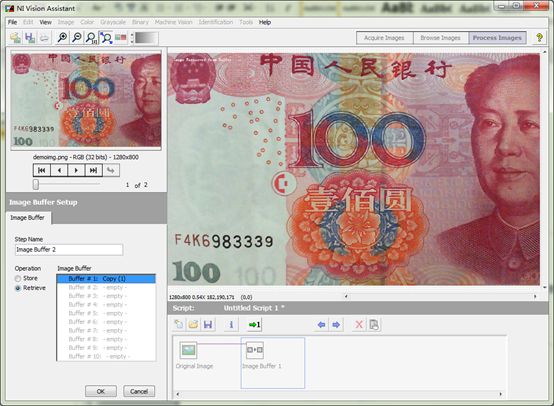
Task: Click the demoimg.png thumbnail preview
Action: (x=86, y=100)
